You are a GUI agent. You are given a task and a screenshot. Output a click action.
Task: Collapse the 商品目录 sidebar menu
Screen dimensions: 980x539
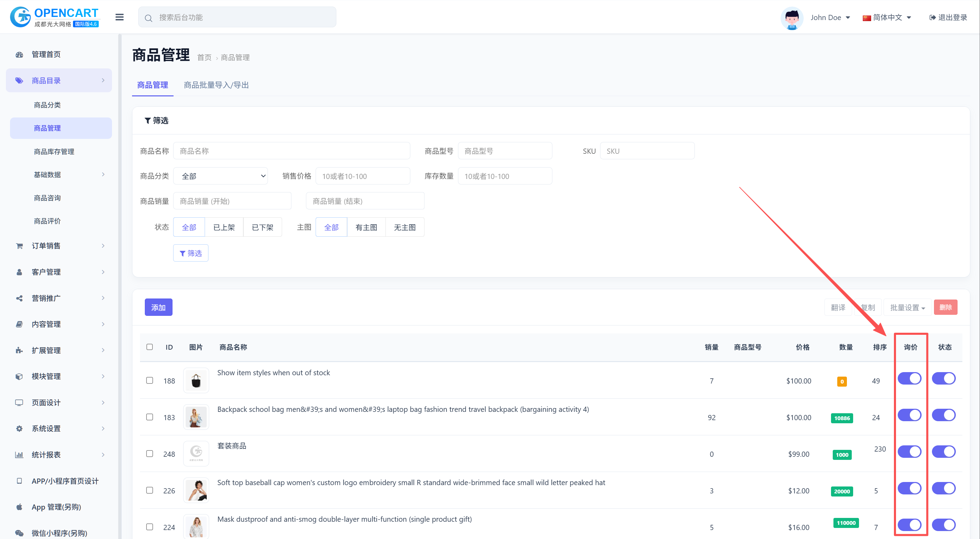[x=59, y=81]
